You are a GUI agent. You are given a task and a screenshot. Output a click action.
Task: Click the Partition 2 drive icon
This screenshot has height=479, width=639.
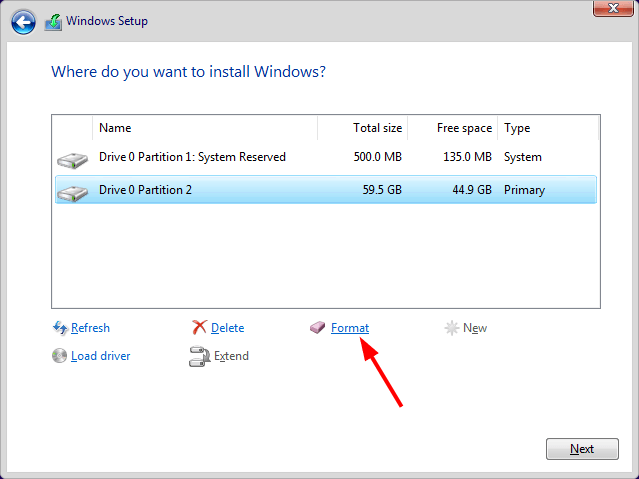[73, 190]
